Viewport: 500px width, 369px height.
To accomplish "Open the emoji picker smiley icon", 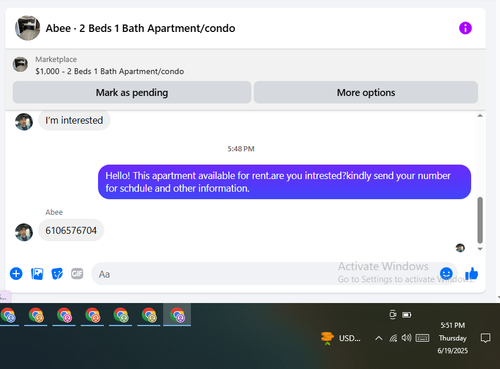I will pos(446,273).
